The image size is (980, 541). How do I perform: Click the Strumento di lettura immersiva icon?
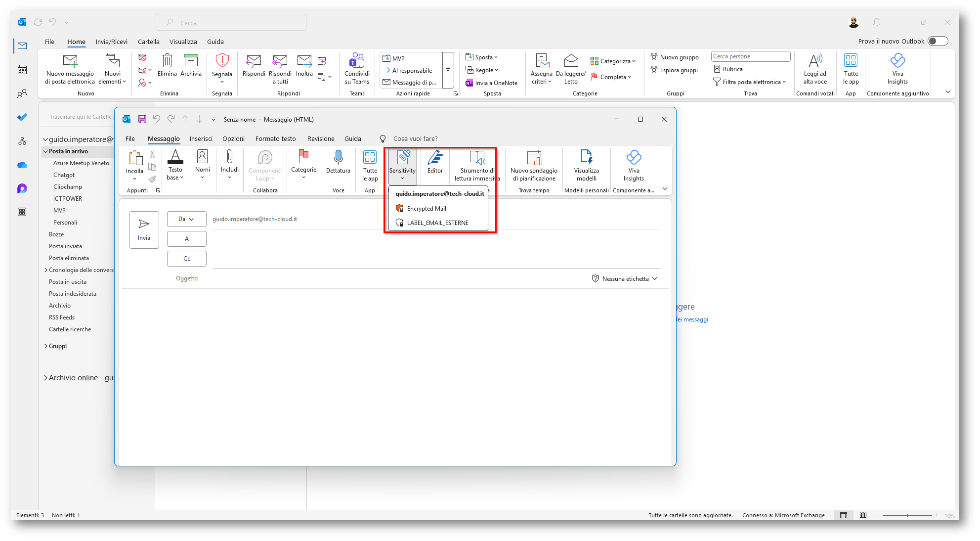click(477, 158)
